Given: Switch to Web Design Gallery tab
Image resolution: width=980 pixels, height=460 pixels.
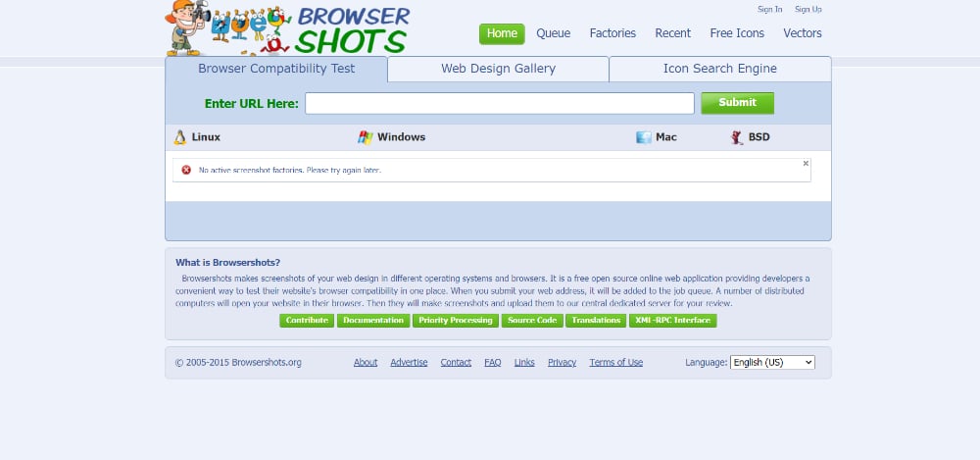Looking at the screenshot, I should (498, 69).
